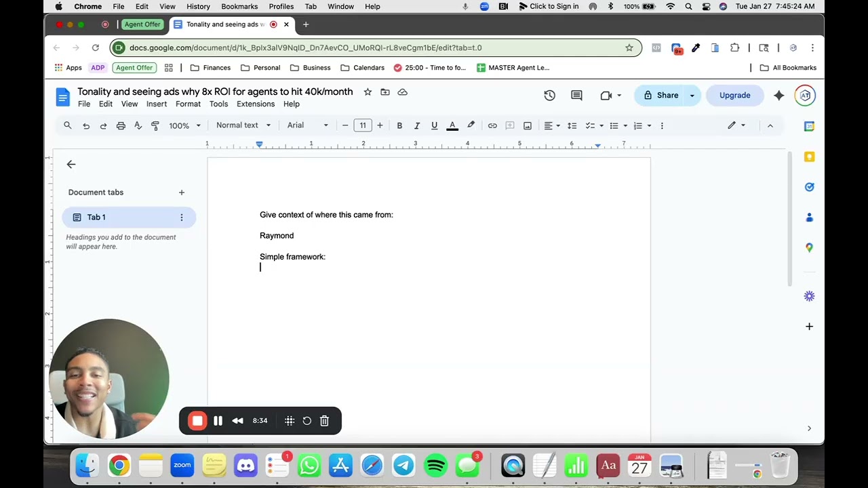
Task: Insert image from toolbar icon
Action: pos(528,125)
